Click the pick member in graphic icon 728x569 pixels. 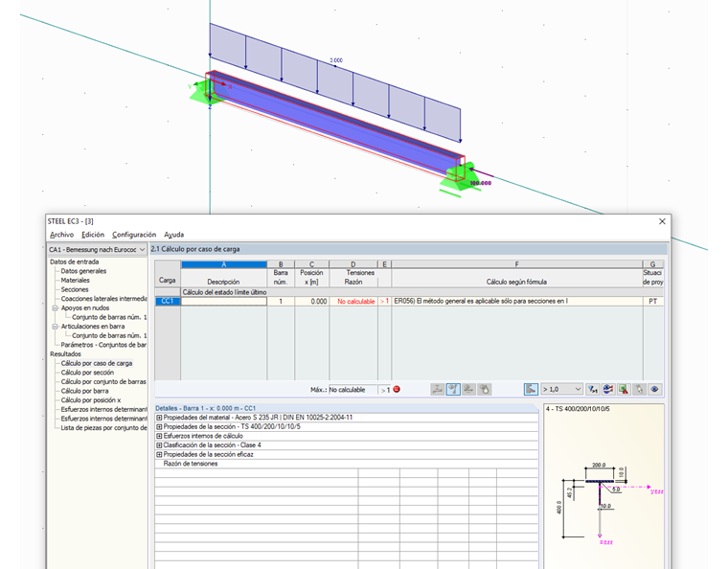click(639, 389)
